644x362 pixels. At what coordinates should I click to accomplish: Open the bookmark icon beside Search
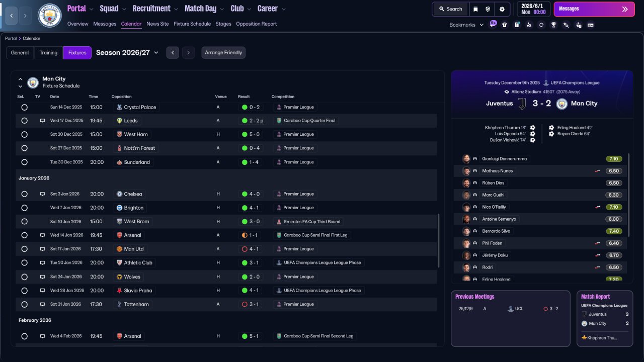point(475,9)
